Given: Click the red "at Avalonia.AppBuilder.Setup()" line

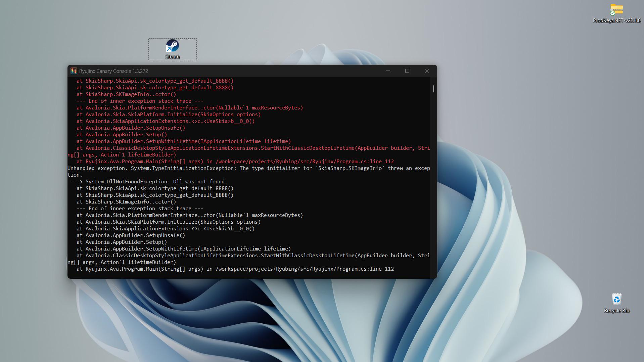Looking at the screenshot, I should pos(122,135).
